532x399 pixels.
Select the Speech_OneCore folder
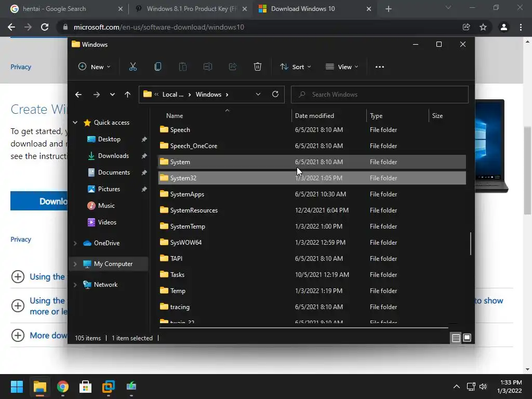[312, 146]
